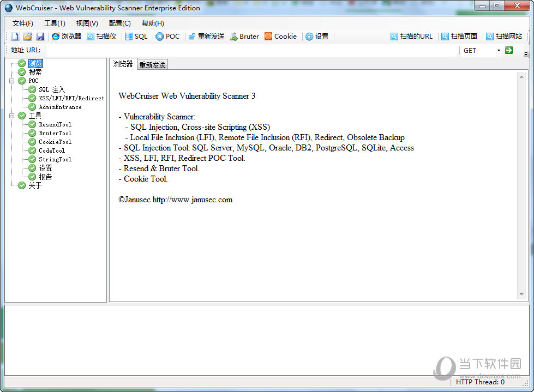The image size is (534, 392).
Task: Select the POC toolbar button
Action: [x=167, y=37]
